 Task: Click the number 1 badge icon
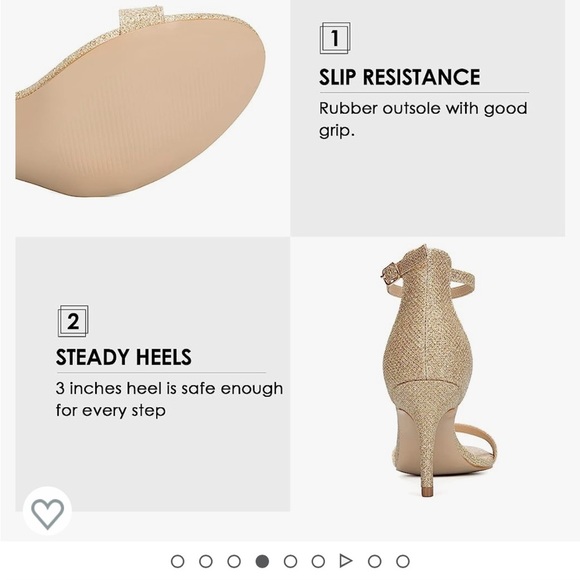click(335, 38)
